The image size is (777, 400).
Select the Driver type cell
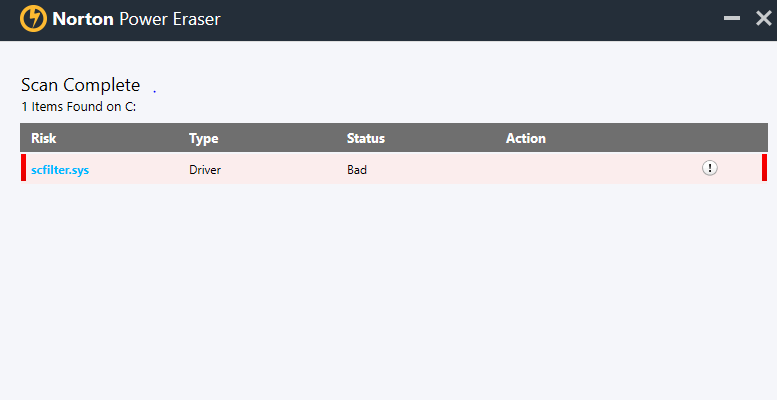click(205, 170)
